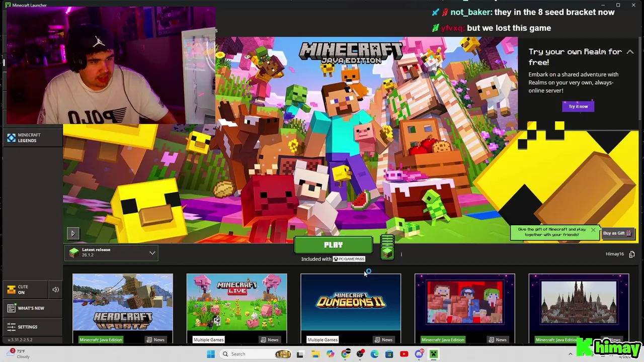Open File Explorer from the taskbar
This screenshot has width=644, height=362.
click(315, 354)
